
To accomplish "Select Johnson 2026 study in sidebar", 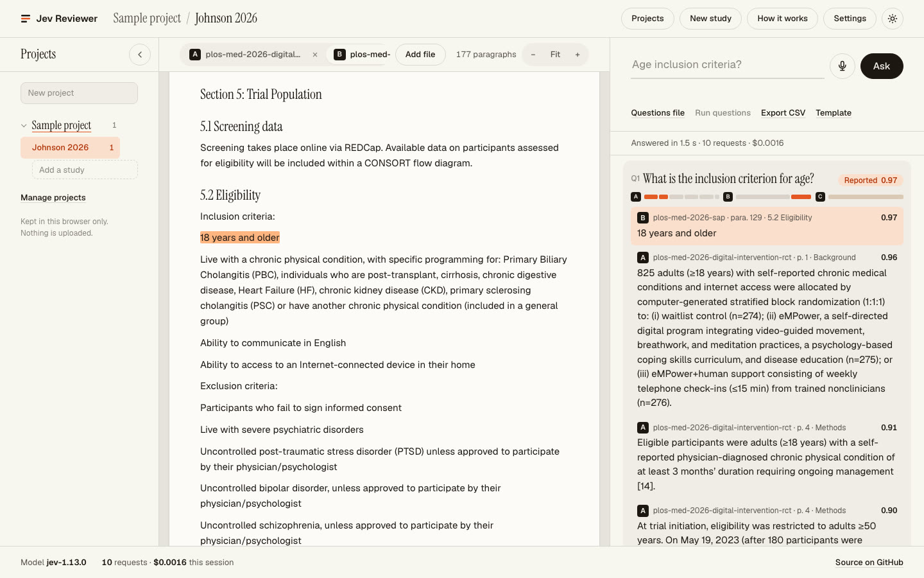I will (x=70, y=148).
